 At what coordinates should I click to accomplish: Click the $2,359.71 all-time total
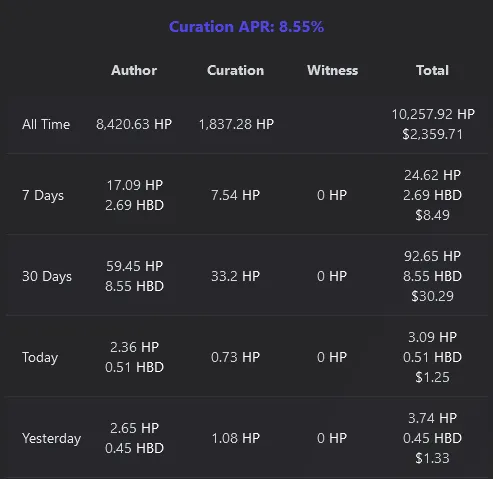coord(432,134)
